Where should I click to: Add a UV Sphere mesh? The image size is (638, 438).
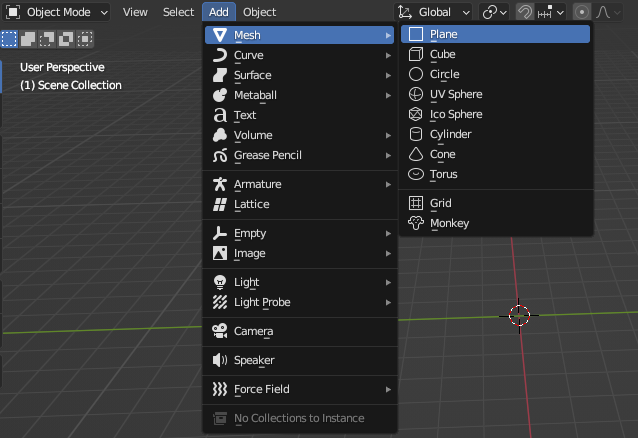pos(455,94)
